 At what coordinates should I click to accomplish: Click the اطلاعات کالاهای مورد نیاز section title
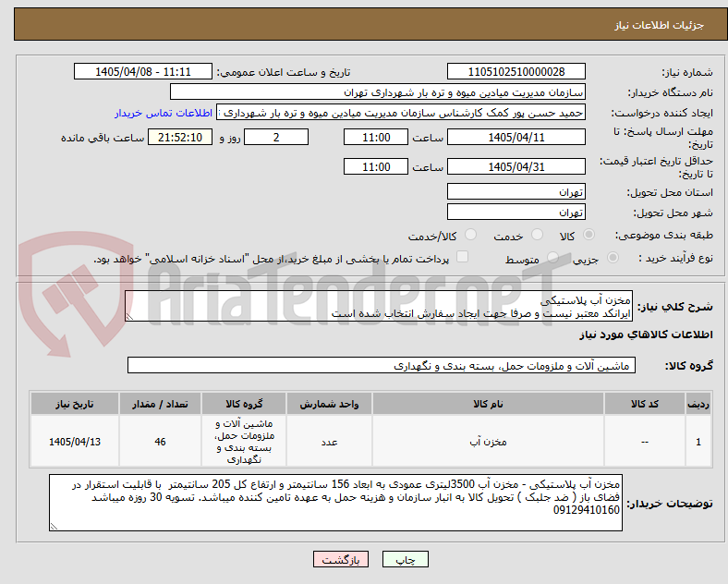646,335
